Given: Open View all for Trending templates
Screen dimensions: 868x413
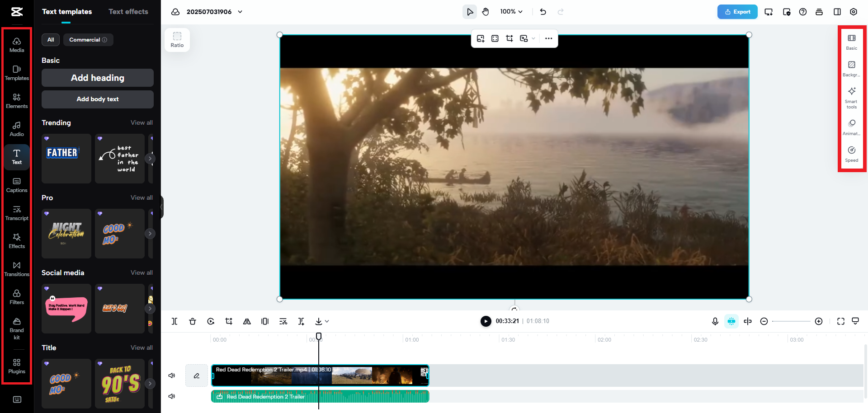Looking at the screenshot, I should [142, 122].
